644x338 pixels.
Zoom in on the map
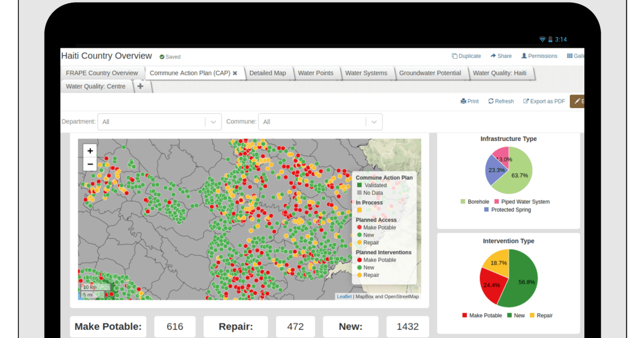click(90, 151)
